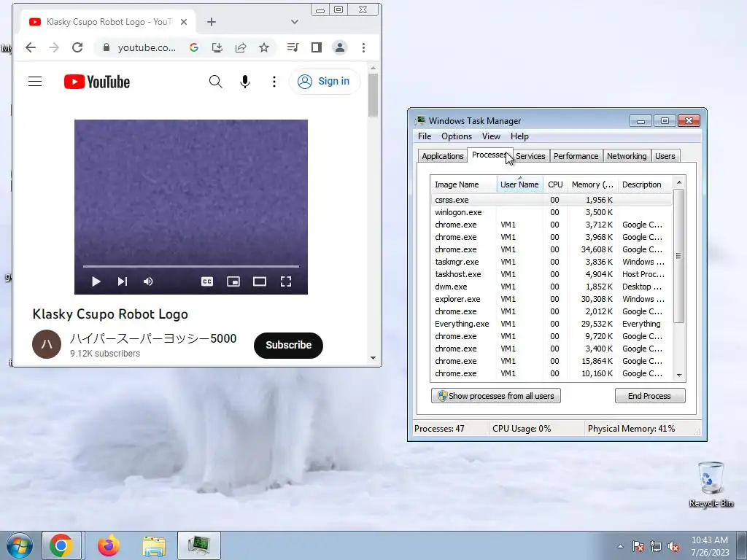Sort processes by CPU column
The height and width of the screenshot is (560, 747).
[555, 184]
